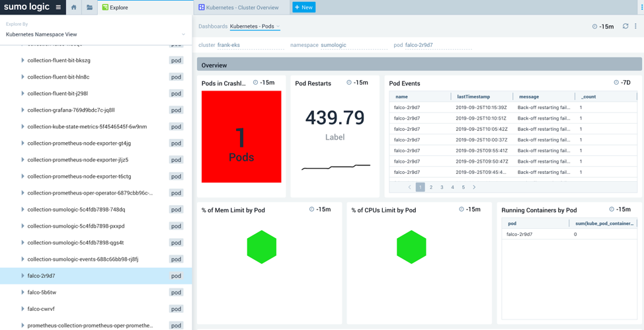Edit the pod filter falco-2r9d7

pyautogui.click(x=438, y=45)
